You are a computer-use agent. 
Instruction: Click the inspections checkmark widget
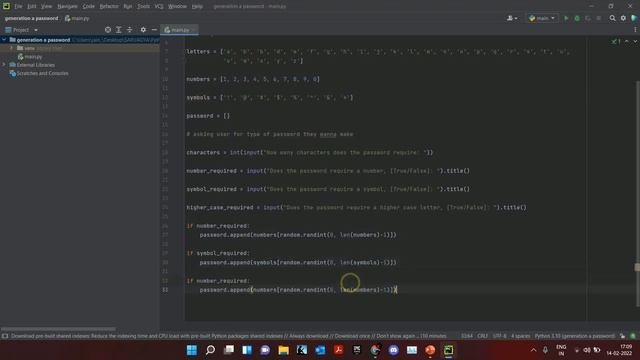click(616, 41)
